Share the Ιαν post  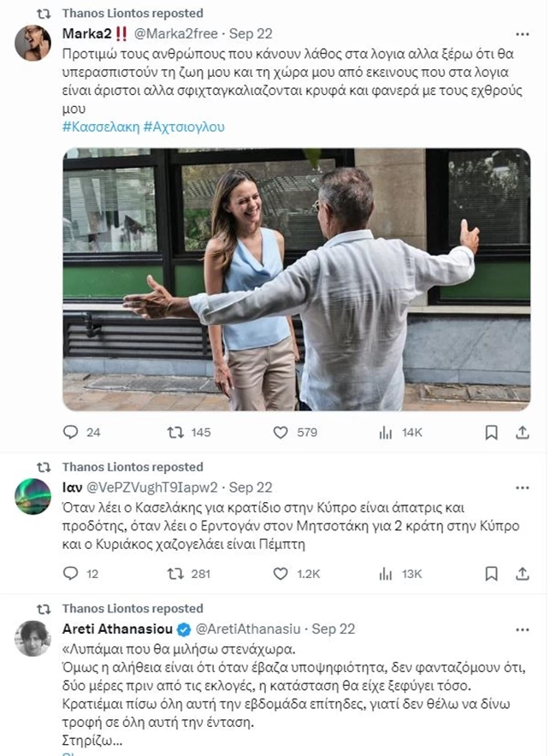tap(522, 573)
